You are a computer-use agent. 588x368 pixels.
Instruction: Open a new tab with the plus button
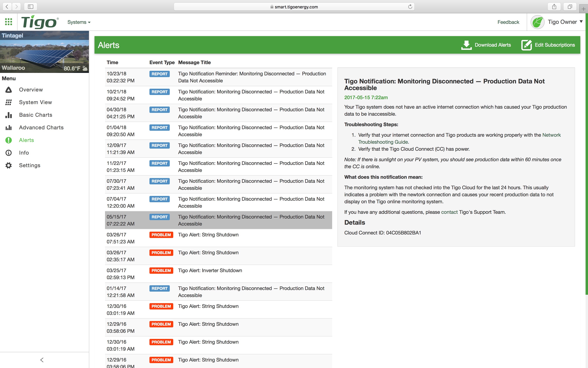tap(584, 9)
